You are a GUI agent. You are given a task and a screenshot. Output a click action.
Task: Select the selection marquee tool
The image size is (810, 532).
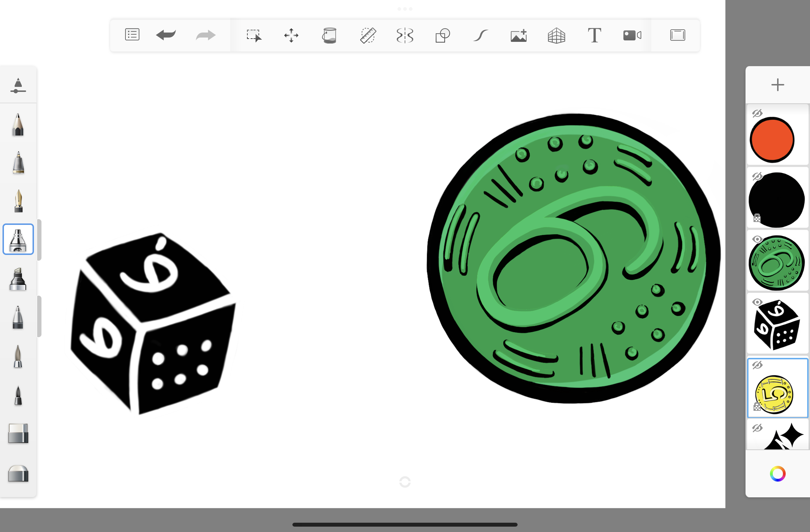254,35
